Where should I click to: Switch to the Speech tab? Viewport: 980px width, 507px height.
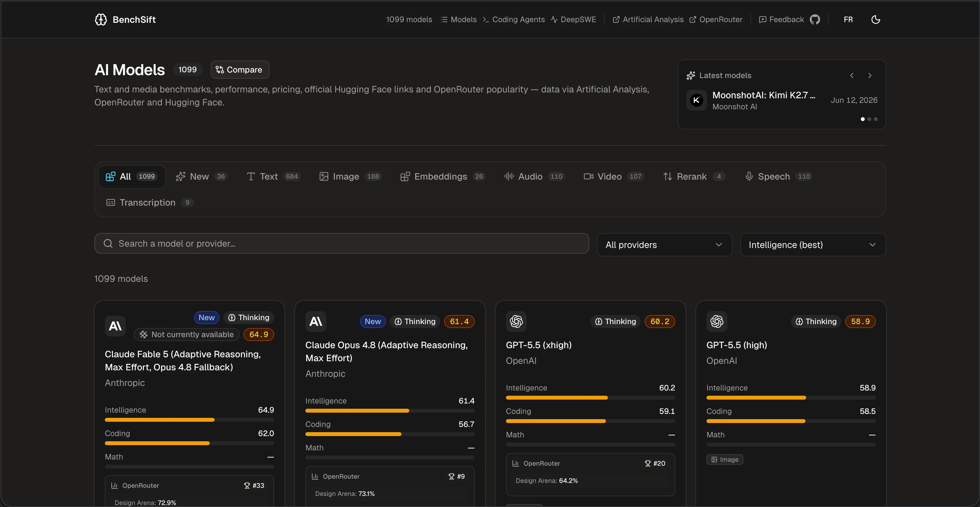point(779,176)
